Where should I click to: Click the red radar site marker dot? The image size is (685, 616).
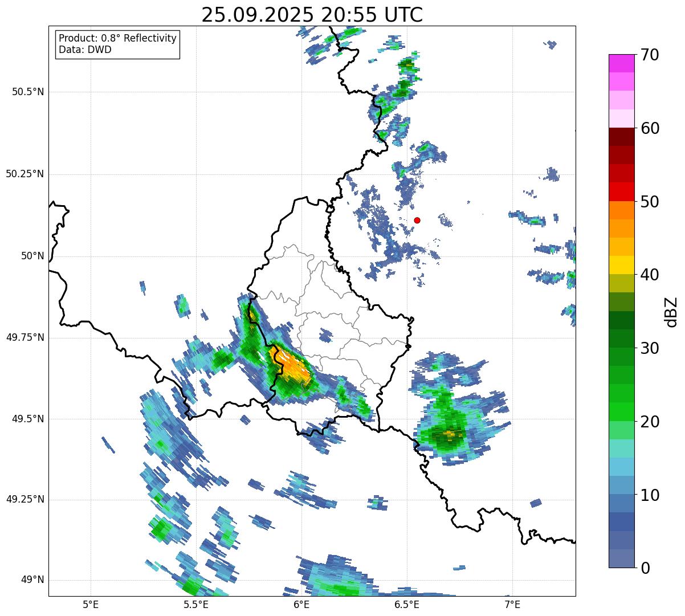pyautogui.click(x=417, y=220)
